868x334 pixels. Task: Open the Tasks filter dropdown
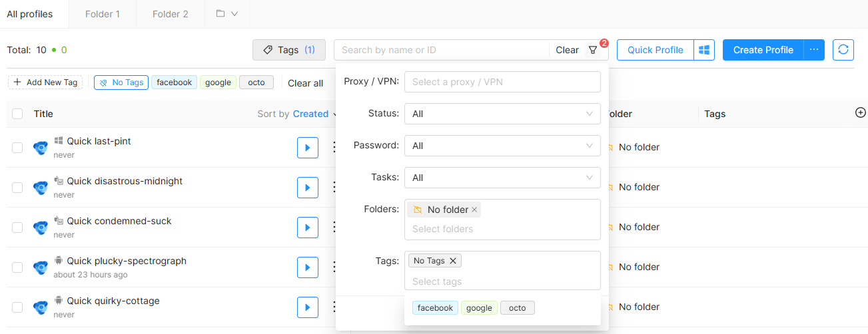pyautogui.click(x=502, y=178)
